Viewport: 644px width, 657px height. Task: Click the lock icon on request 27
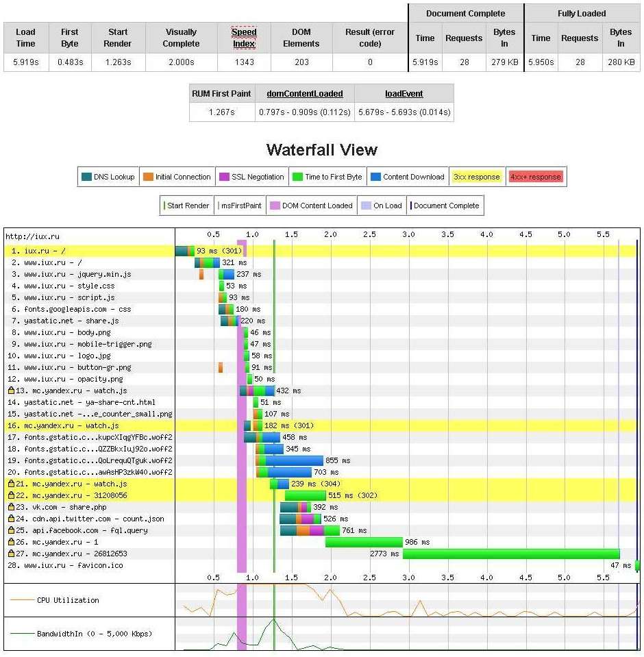pyautogui.click(x=12, y=554)
